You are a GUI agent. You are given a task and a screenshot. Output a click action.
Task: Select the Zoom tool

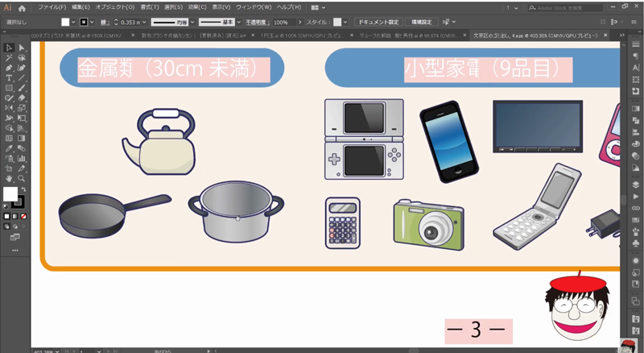[22, 179]
